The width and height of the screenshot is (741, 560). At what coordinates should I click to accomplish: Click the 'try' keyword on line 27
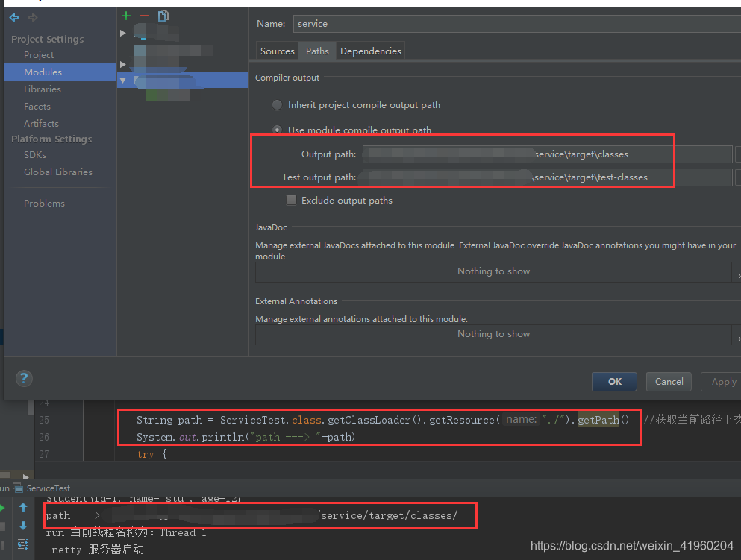click(x=145, y=454)
